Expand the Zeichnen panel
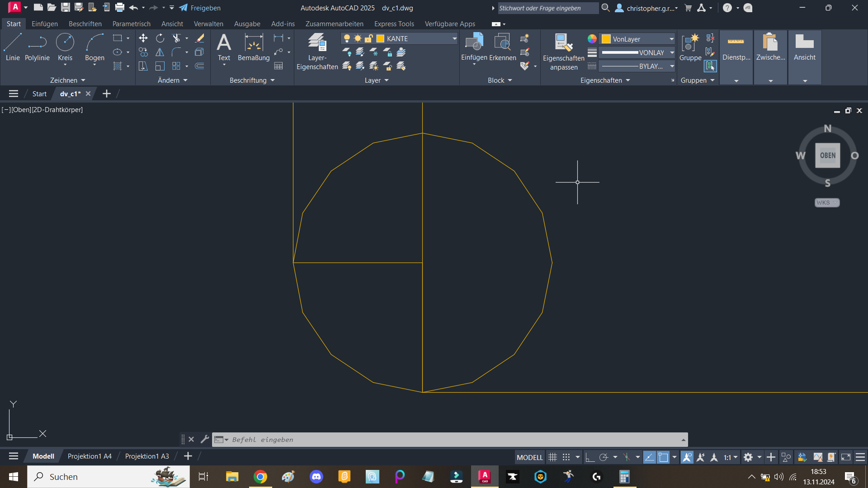Screen dimensions: 868x488 tap(67, 80)
